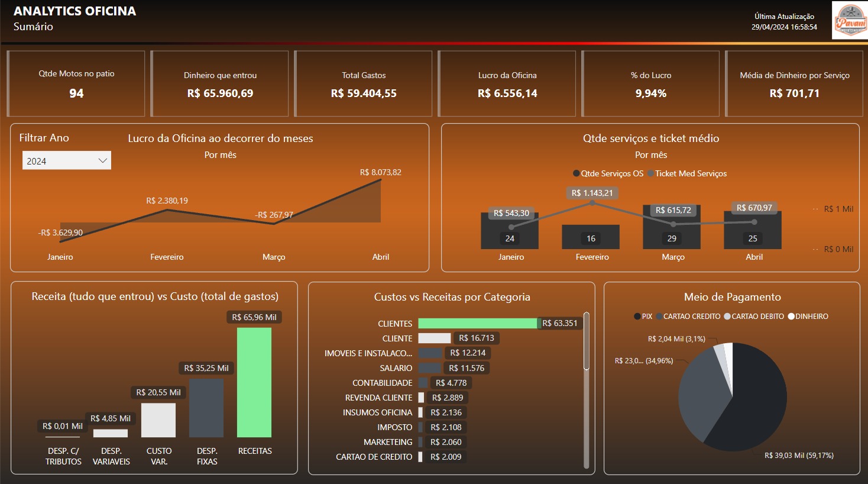The width and height of the screenshot is (868, 484).
Task: Click the DESP. FIXAS bar
Action: (206, 408)
